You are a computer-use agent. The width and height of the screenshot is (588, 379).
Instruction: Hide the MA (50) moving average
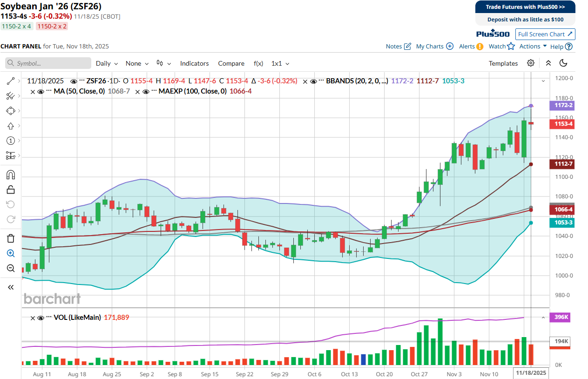coord(41,92)
